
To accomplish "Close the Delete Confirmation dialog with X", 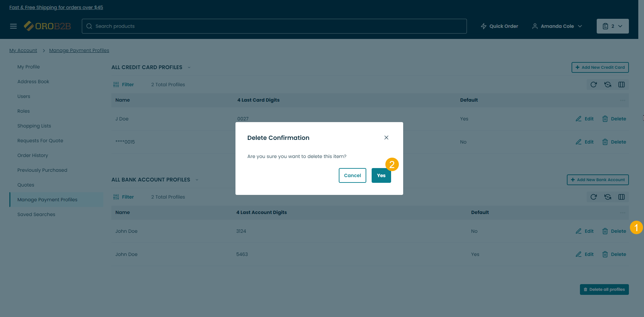I will click(x=386, y=138).
